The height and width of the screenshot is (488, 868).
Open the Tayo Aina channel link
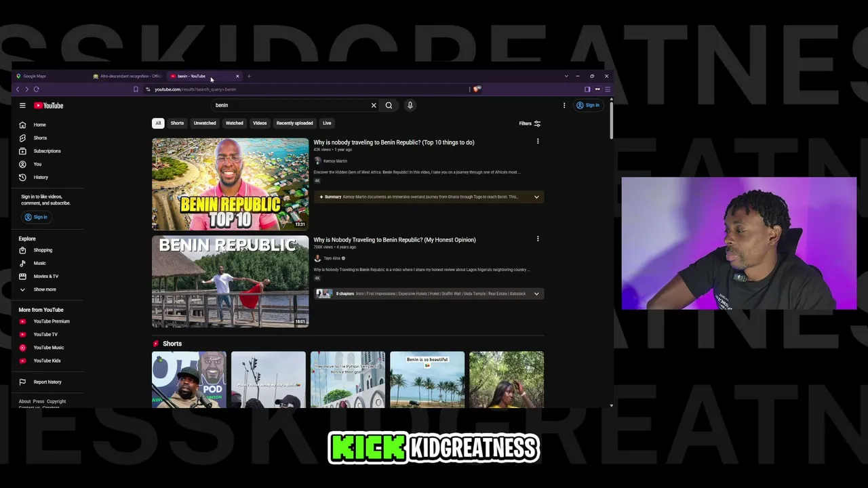tap(332, 258)
